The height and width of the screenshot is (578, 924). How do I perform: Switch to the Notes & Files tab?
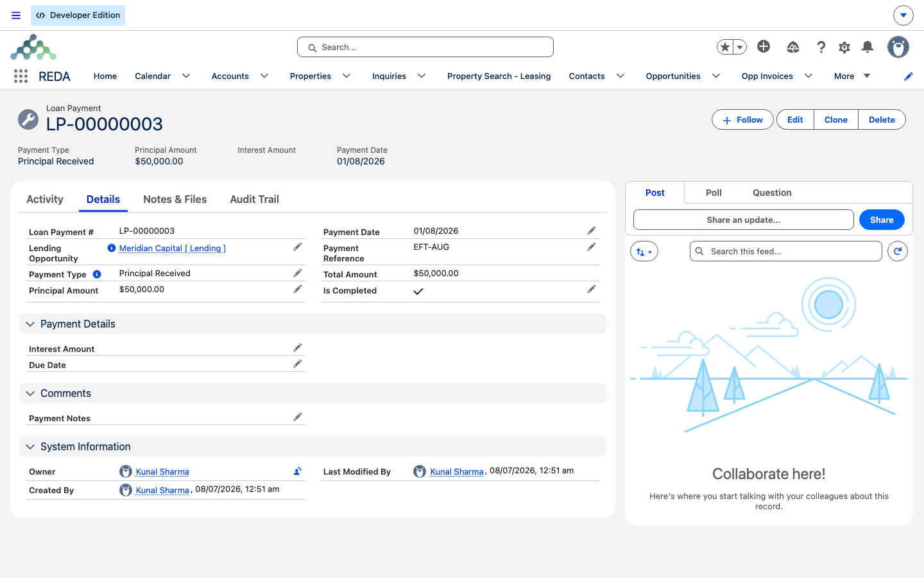[x=175, y=199]
